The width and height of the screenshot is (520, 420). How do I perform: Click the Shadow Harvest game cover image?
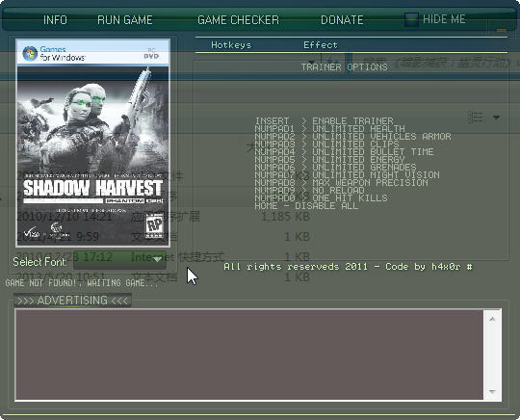point(93,143)
